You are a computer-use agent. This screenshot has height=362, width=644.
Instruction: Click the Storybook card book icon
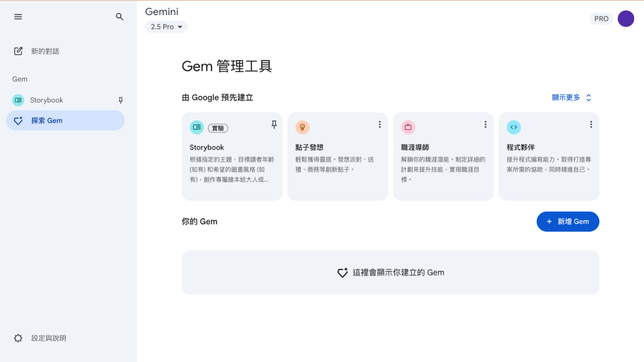pyautogui.click(x=197, y=127)
